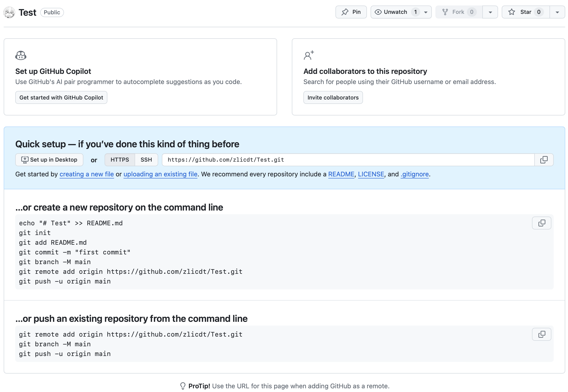Star the Test repository
Image resolution: width=568 pixels, height=392 pixels.
click(526, 12)
